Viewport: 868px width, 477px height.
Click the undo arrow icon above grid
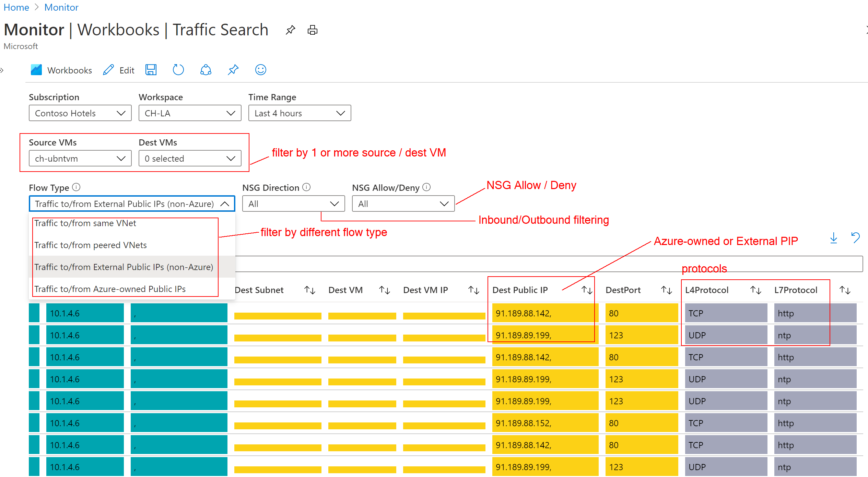point(855,238)
